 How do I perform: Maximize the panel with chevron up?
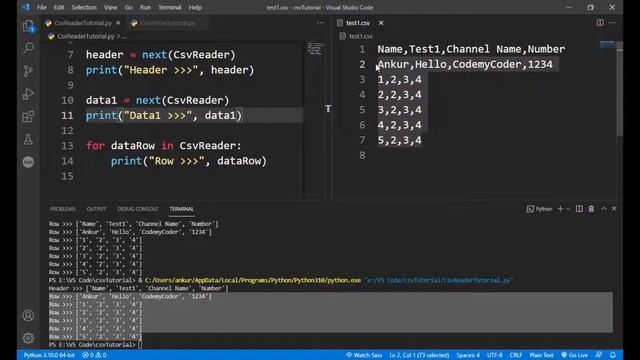(603, 209)
